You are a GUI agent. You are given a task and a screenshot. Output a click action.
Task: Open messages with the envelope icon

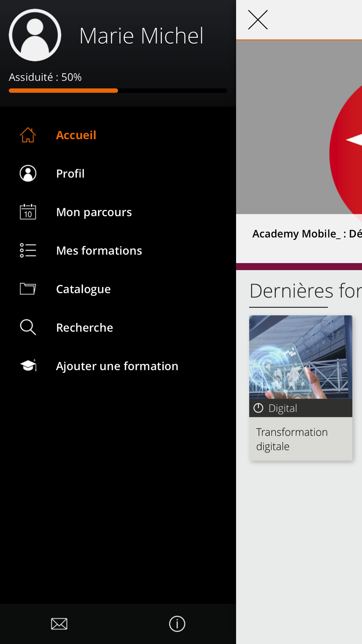(59, 624)
